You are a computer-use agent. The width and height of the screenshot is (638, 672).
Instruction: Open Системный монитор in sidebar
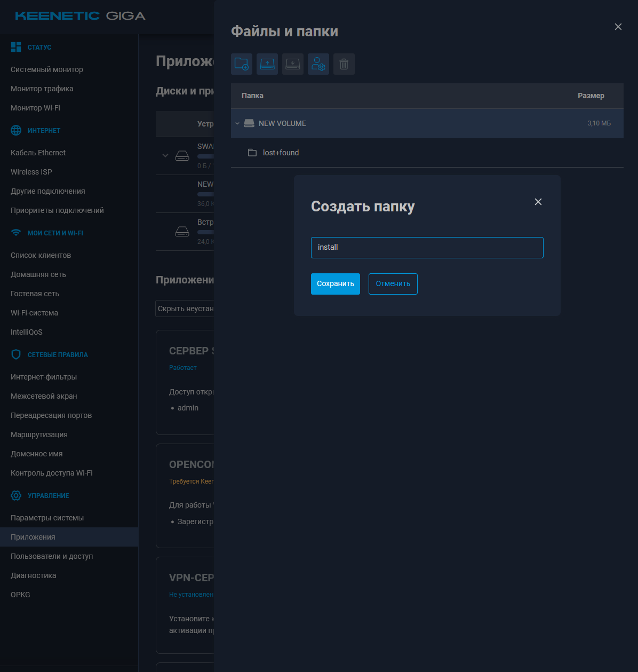tap(47, 69)
